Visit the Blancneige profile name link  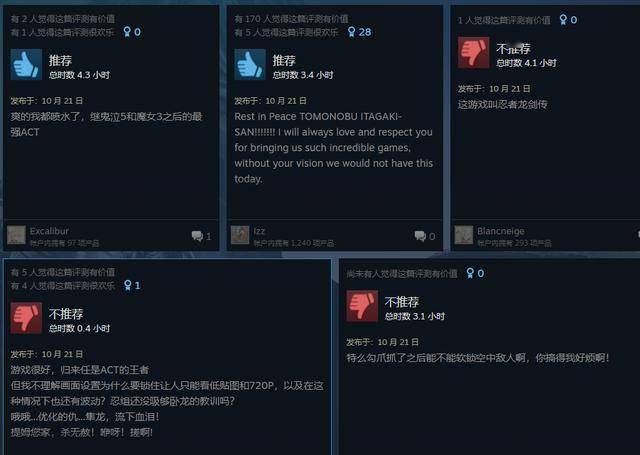pos(501,231)
